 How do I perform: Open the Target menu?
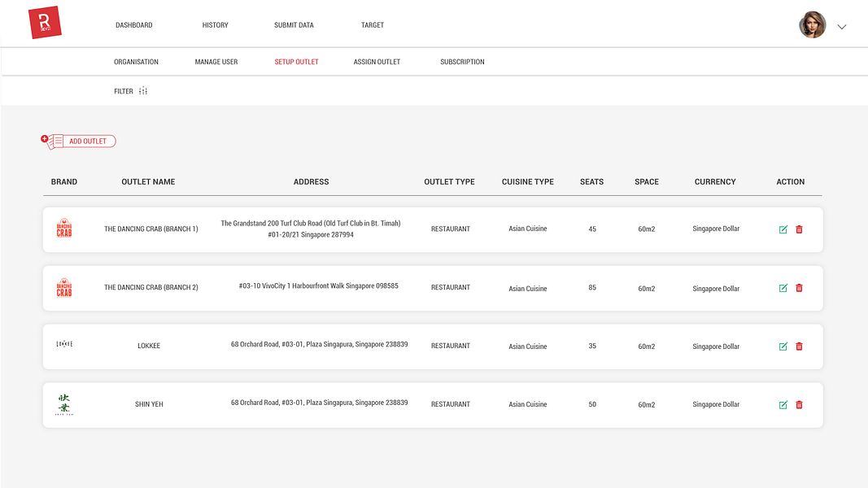(x=373, y=25)
